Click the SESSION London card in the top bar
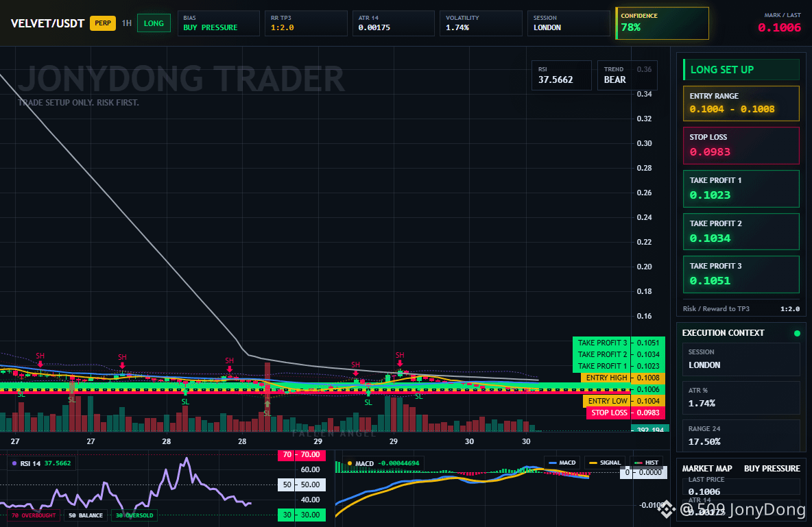 (569, 23)
